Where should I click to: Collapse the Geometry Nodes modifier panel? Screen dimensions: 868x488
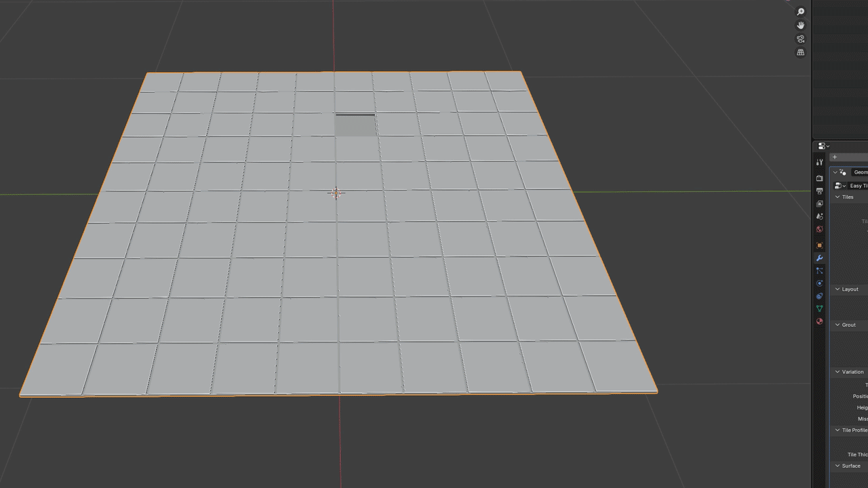point(835,172)
